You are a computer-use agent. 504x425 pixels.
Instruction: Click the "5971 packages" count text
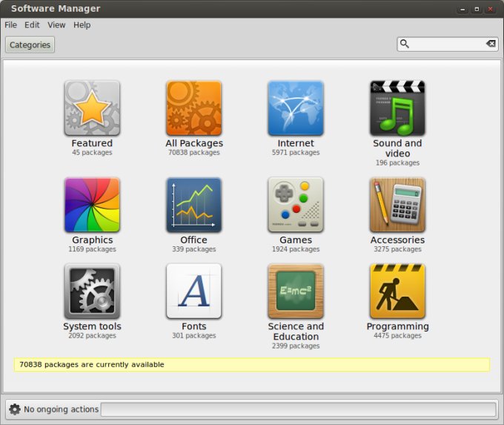[x=296, y=153]
